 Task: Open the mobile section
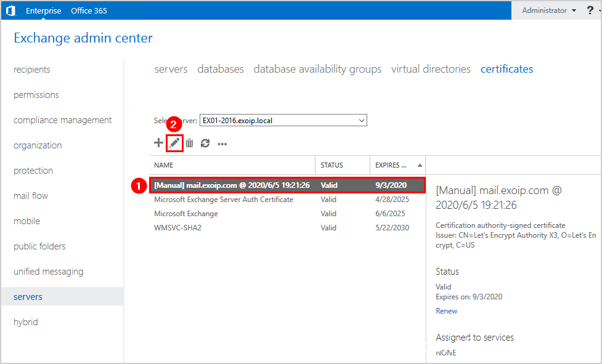(27, 221)
